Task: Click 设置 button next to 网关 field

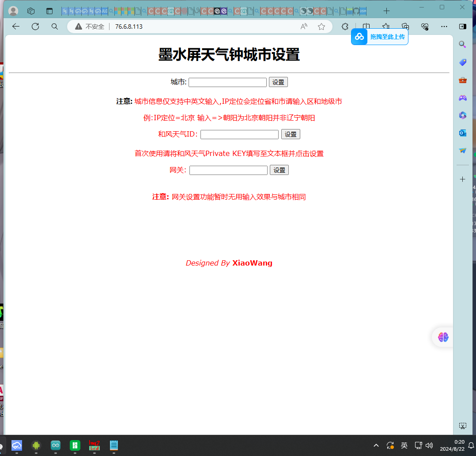Action: [279, 170]
